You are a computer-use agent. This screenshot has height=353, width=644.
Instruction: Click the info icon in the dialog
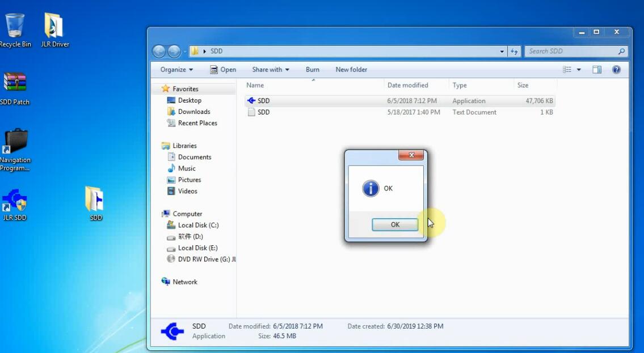(x=371, y=189)
